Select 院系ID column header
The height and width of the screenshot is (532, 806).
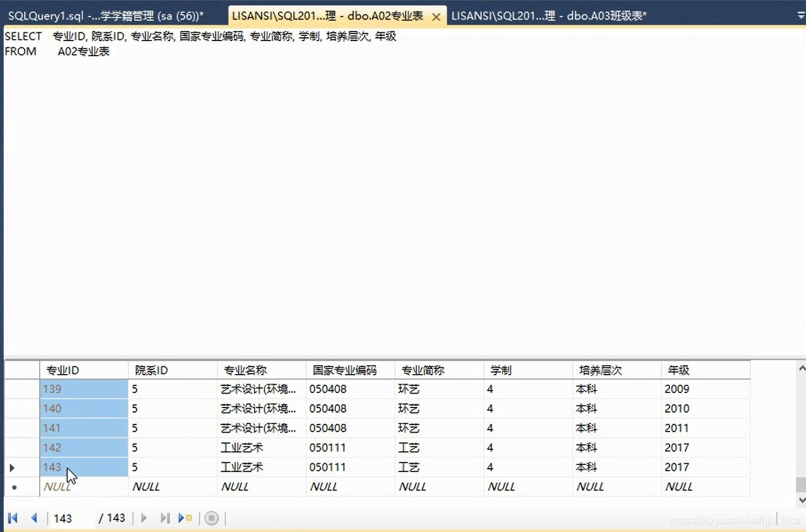[x=173, y=370]
